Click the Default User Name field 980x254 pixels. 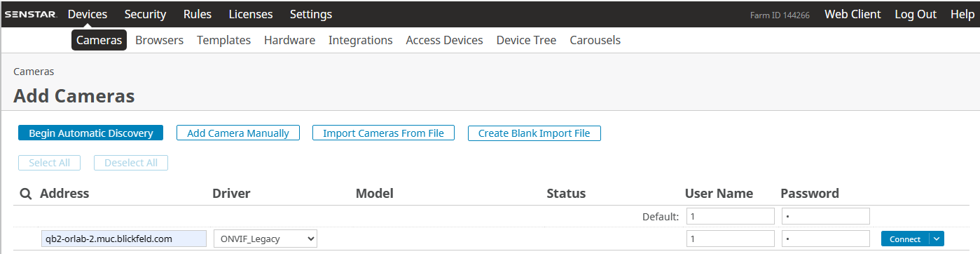(x=731, y=216)
